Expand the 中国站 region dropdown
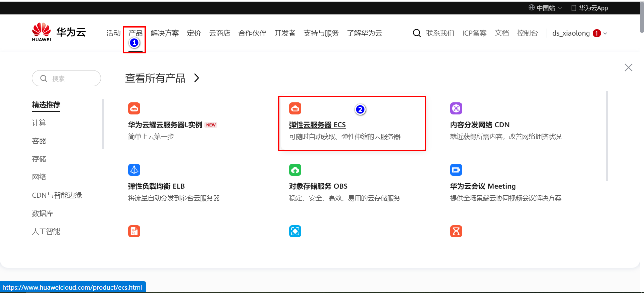The width and height of the screenshot is (644, 293). click(560, 8)
